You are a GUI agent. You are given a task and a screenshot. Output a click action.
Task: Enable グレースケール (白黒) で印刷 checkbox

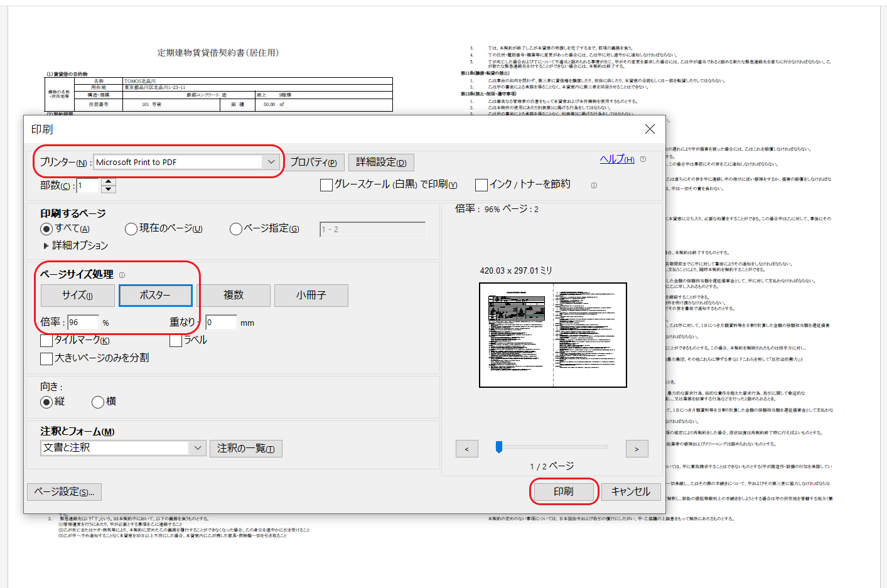tap(326, 185)
